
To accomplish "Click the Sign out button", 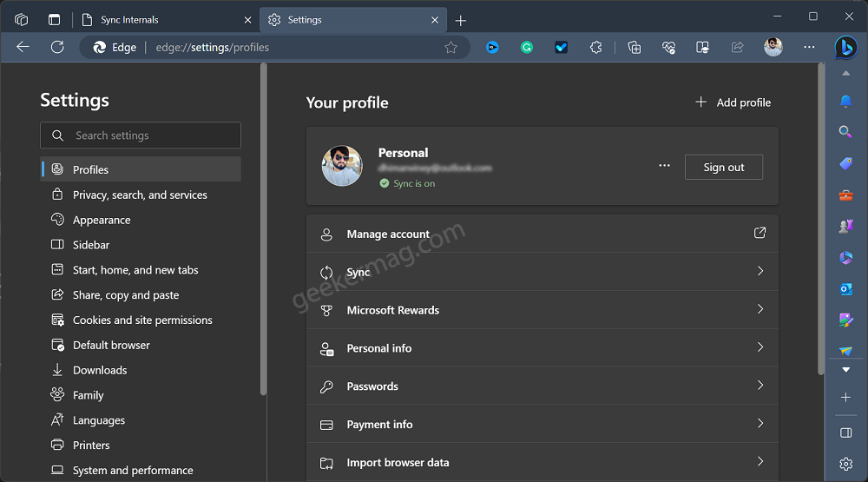I will pos(724,167).
